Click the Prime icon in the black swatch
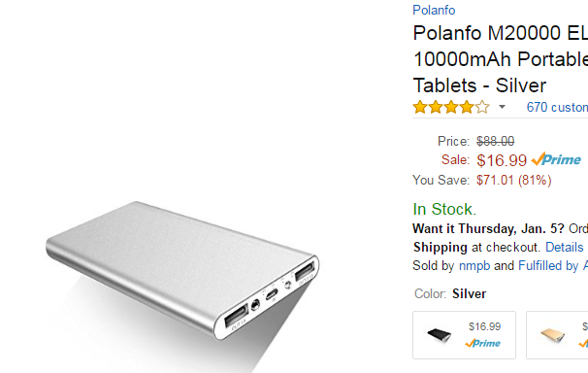This screenshot has height=373, width=588. tap(482, 343)
